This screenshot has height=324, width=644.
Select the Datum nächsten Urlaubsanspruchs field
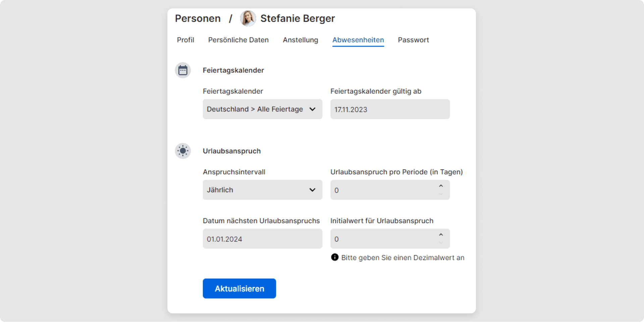(262, 238)
